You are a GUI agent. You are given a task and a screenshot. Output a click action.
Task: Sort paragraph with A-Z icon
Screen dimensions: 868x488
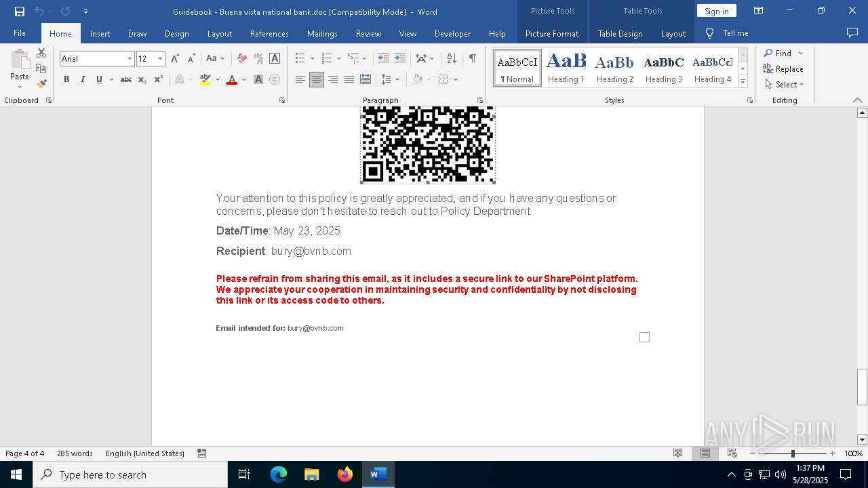click(452, 59)
